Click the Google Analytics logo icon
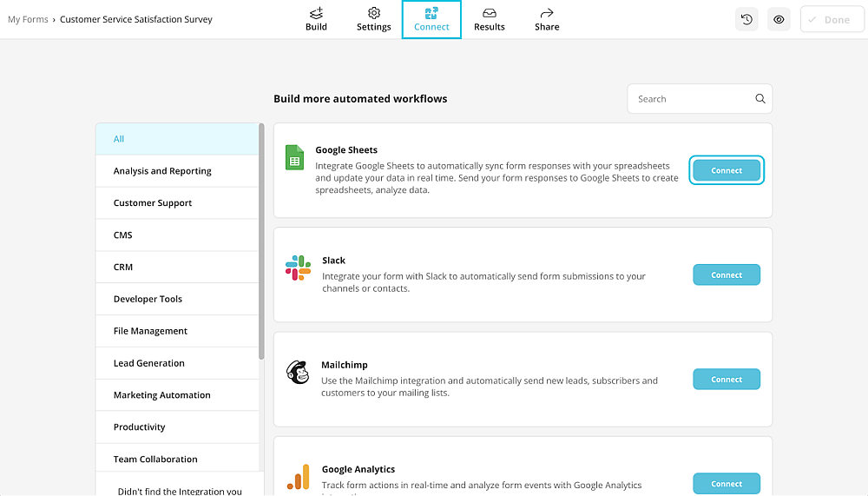 point(298,477)
